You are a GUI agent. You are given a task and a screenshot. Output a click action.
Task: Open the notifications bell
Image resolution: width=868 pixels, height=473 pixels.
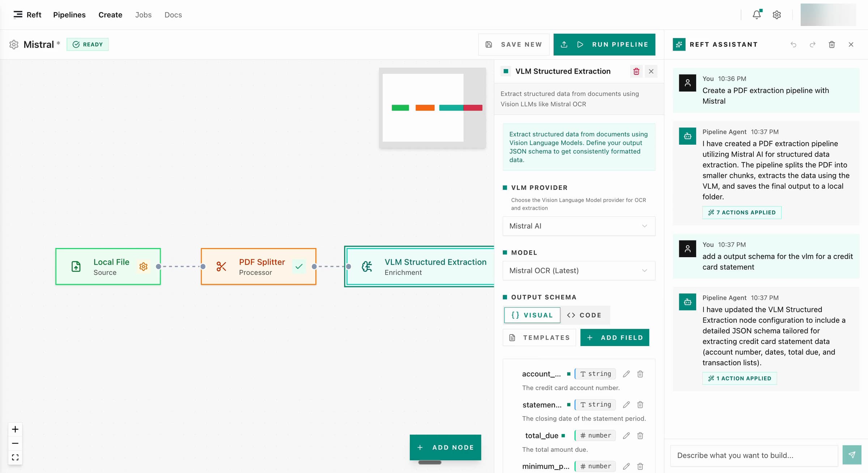pos(757,14)
